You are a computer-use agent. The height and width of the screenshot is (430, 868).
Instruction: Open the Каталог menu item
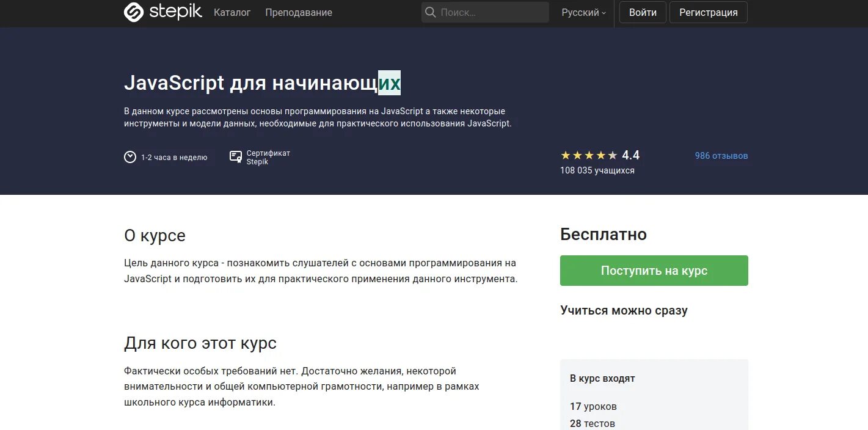pos(232,12)
